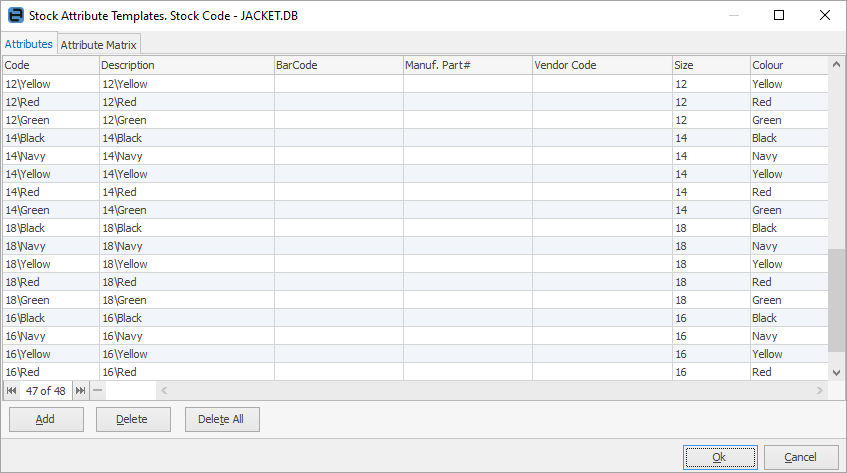Click the 47 of 48 record counter
This screenshot has width=847, height=473.
coord(46,390)
